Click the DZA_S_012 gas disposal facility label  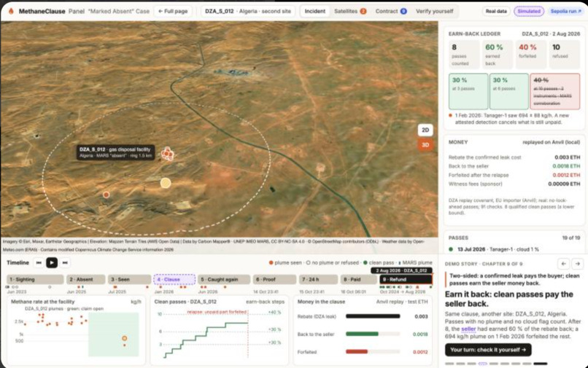115,152
